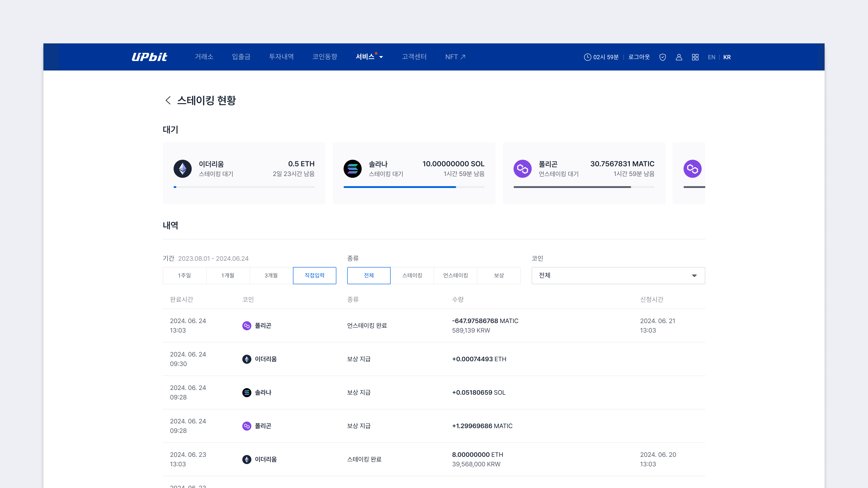Screen dimensions: 868x488
Task: Select the 전체 type filter
Action: [x=369, y=275]
